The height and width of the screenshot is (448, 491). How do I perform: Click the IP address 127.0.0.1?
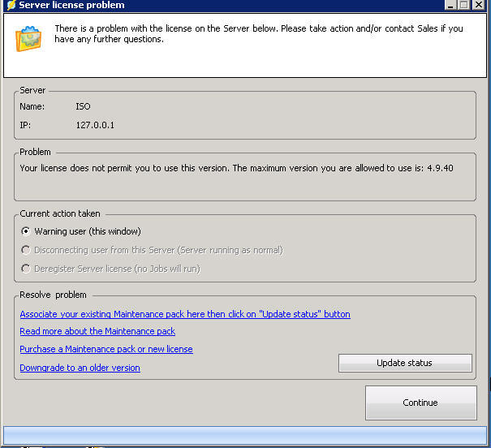pyautogui.click(x=95, y=125)
